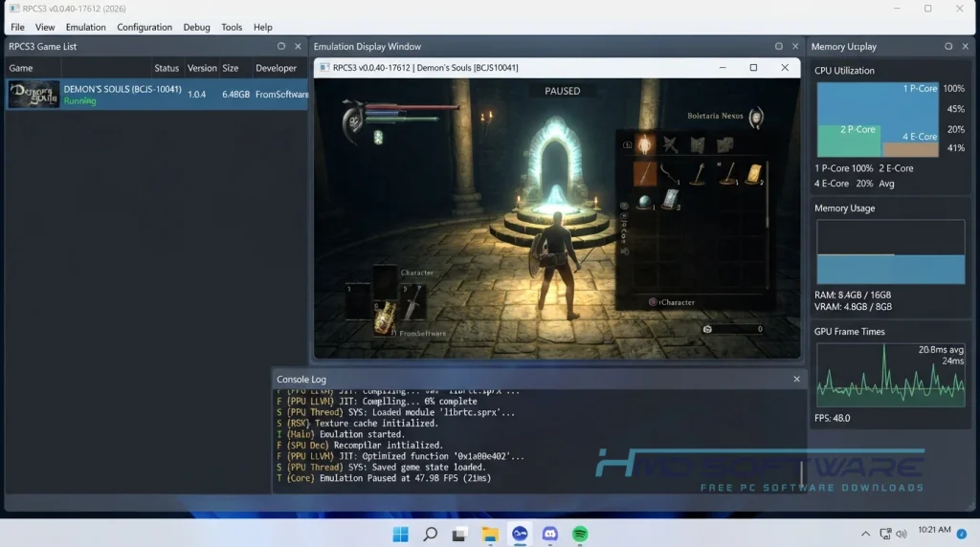Sort game list by Game column

click(21, 68)
